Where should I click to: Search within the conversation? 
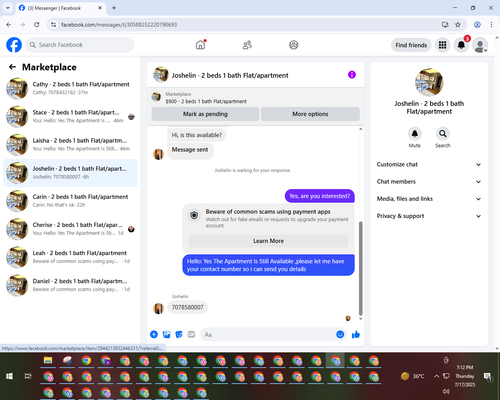443,134
